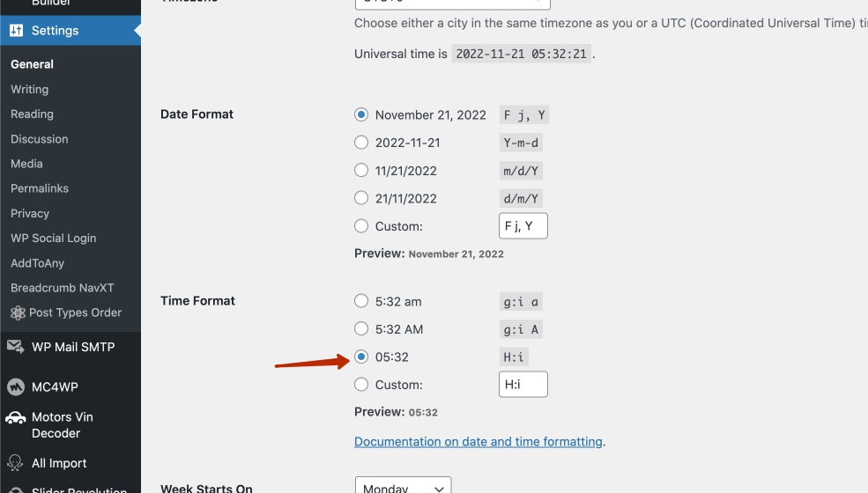Go to Permalinks settings
The height and width of the screenshot is (493, 868).
click(40, 188)
